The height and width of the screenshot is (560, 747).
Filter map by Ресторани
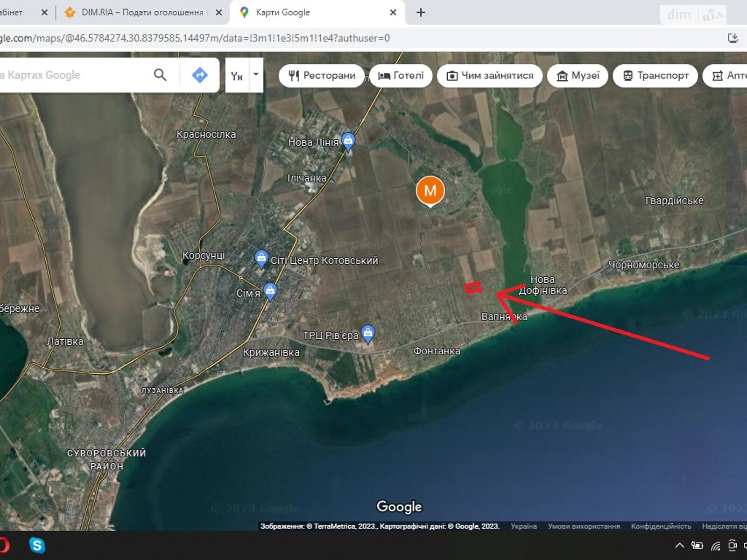322,76
